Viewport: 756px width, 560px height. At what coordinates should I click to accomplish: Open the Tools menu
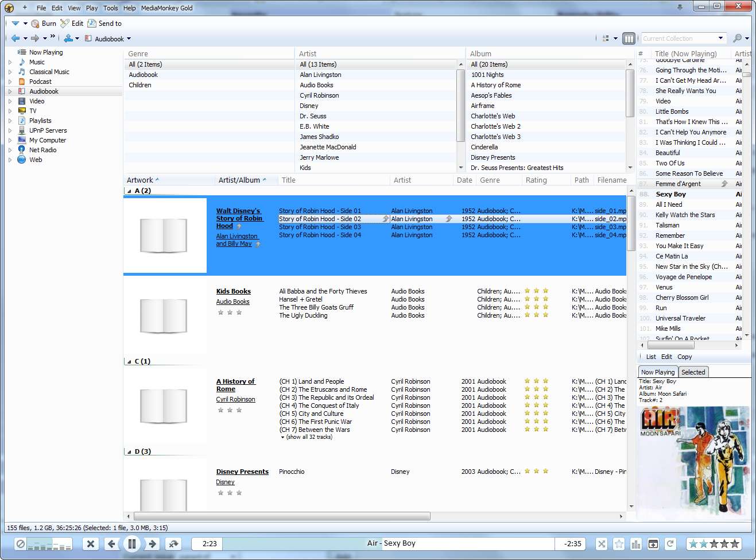[x=110, y=8]
